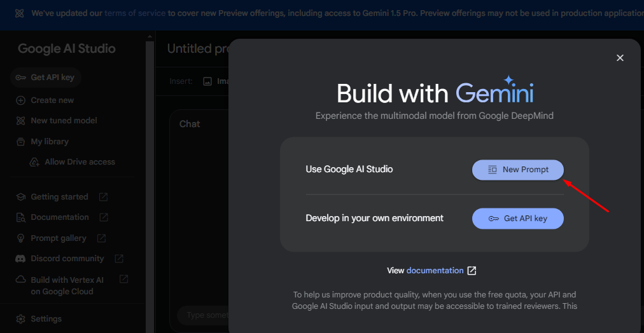644x333 pixels.
Task: Open external-link icon beside View documentation
Action: 472,271
